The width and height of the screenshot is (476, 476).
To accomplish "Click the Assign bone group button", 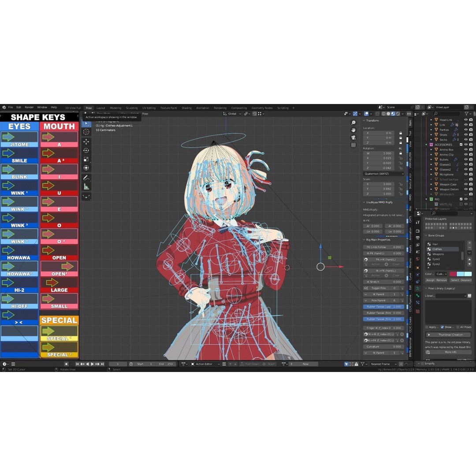I will [430, 280].
